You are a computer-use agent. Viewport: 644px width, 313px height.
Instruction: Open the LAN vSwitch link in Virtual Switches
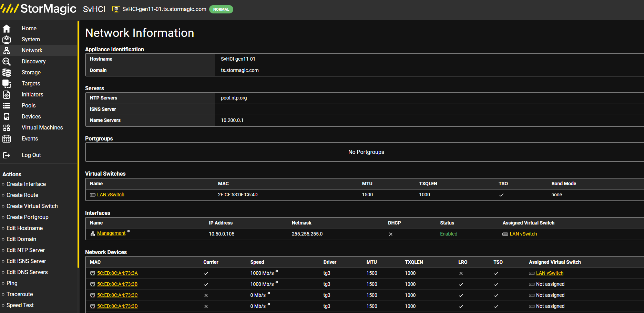[x=111, y=195]
